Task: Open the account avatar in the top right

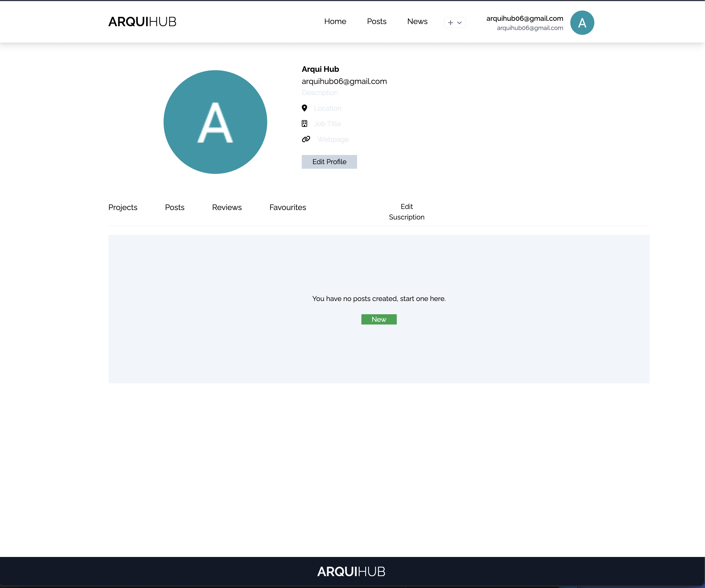Action: point(582,22)
